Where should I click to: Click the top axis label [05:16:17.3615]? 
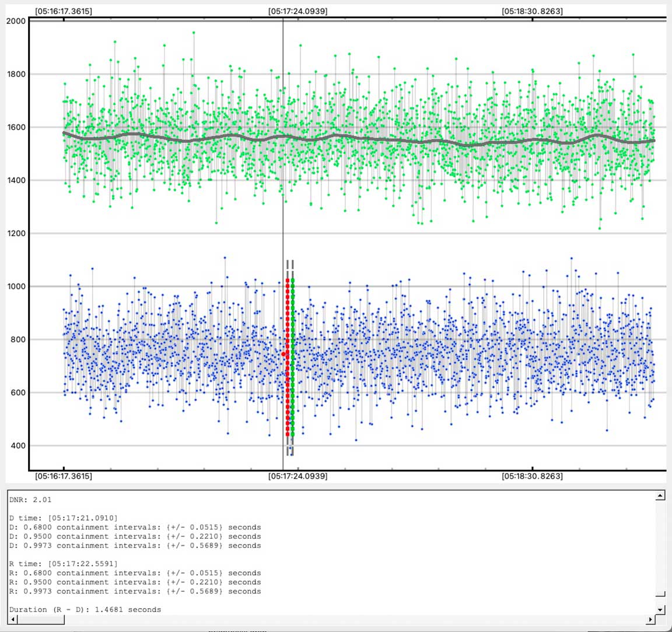coord(64,11)
